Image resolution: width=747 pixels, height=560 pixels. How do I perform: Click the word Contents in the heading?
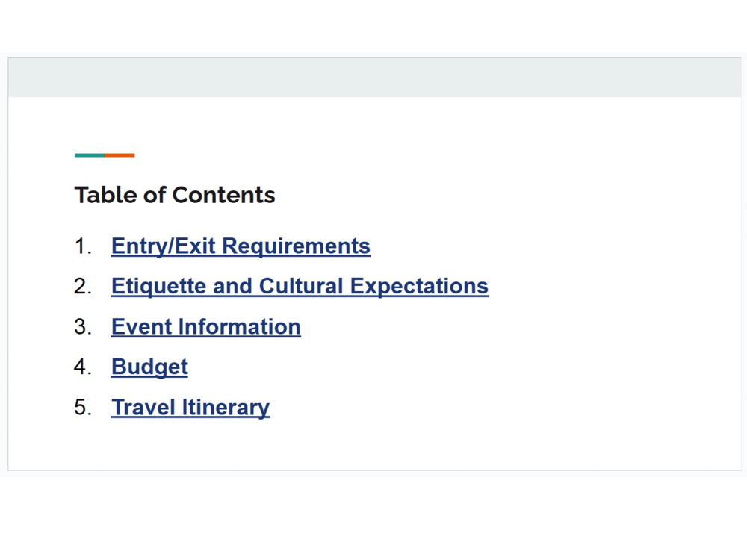click(x=223, y=195)
